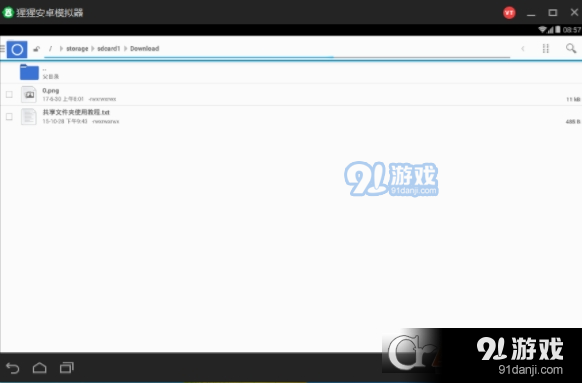Click the battery status icon
This screenshot has width=582, height=383.
coord(558,30)
